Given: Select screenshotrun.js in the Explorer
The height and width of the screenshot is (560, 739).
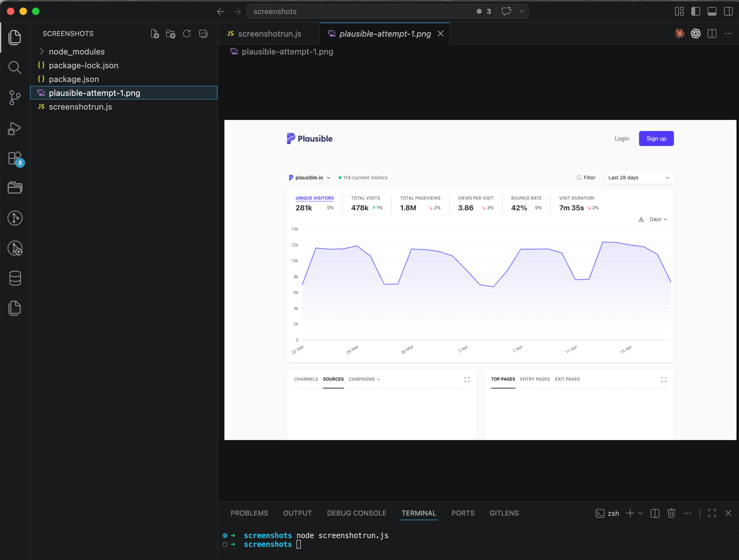Looking at the screenshot, I should [81, 107].
